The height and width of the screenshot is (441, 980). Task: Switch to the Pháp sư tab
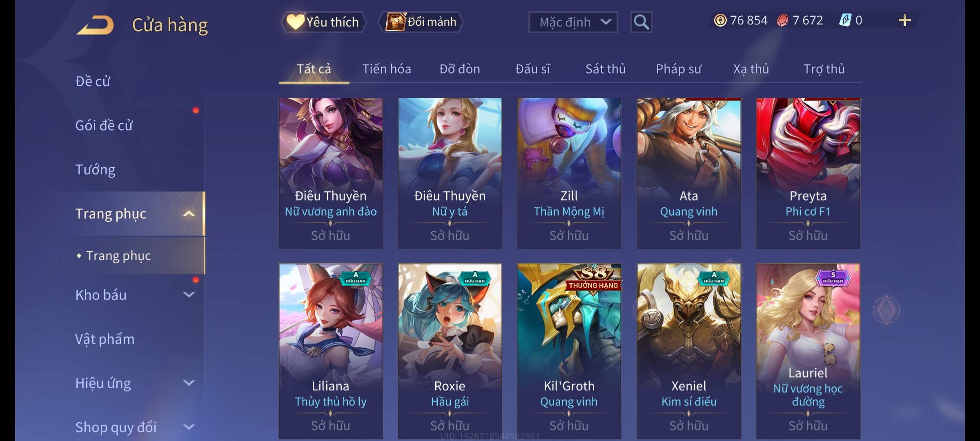pyautogui.click(x=678, y=69)
